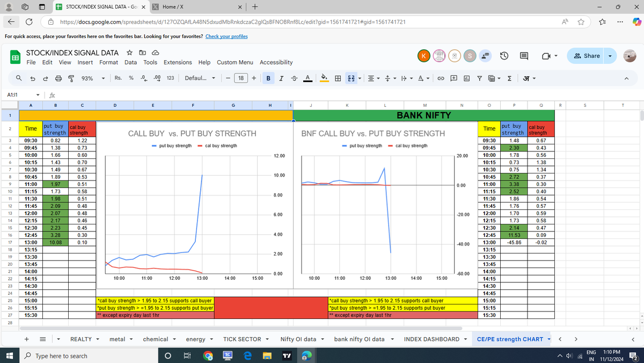Open the File menu

32,62
